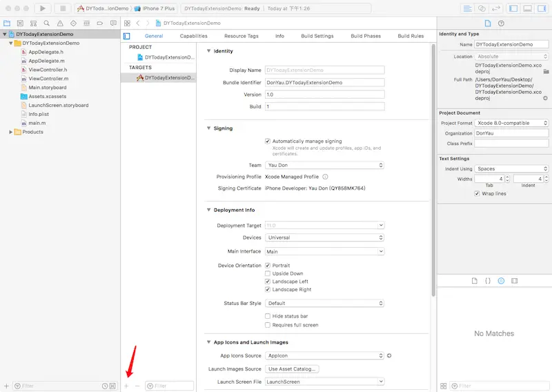This screenshot has height=392, width=552.
Task: Uncheck Portrait orientation
Action: 268,265
